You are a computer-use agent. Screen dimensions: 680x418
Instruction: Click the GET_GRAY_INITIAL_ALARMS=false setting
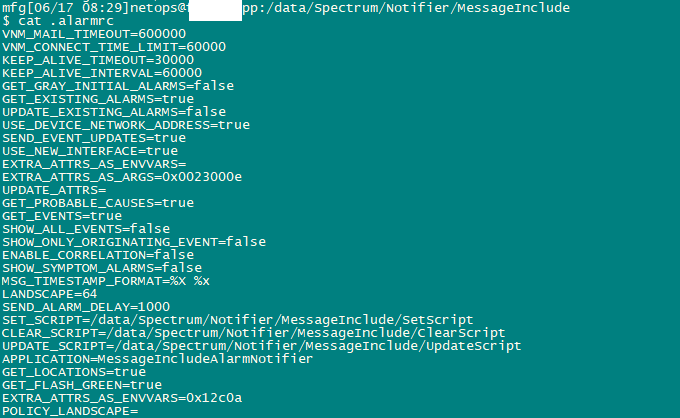[x=118, y=86]
